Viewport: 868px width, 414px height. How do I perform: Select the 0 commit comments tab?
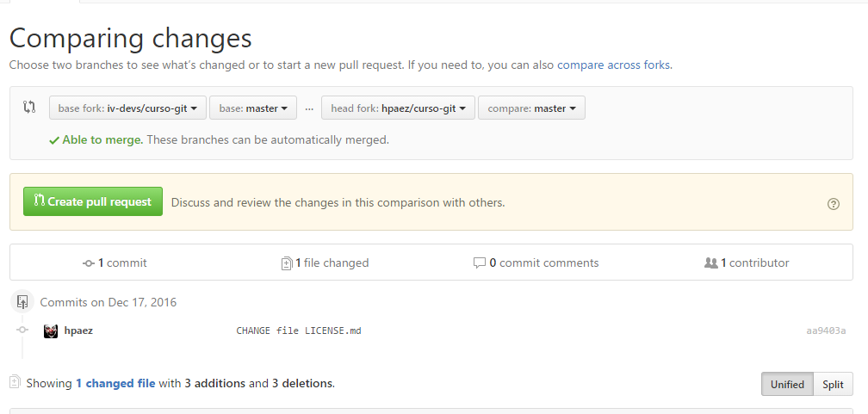coord(536,263)
